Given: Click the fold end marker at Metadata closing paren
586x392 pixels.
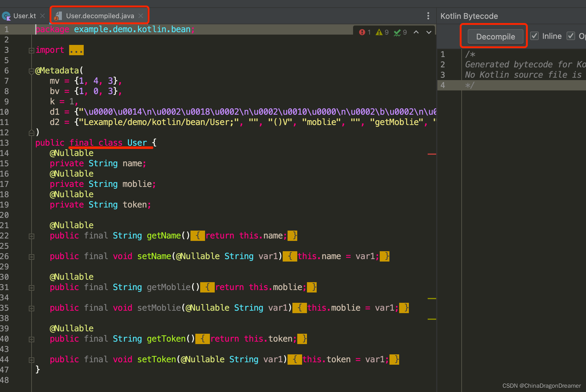Looking at the screenshot, I should 31,133.
